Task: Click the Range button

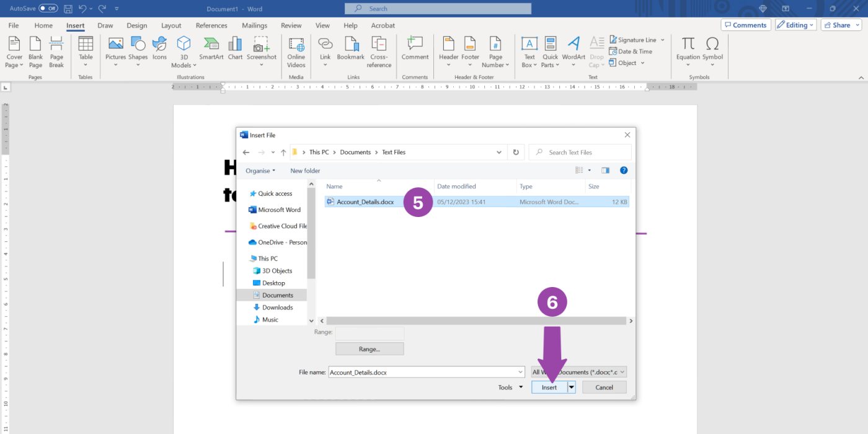Action: point(370,348)
